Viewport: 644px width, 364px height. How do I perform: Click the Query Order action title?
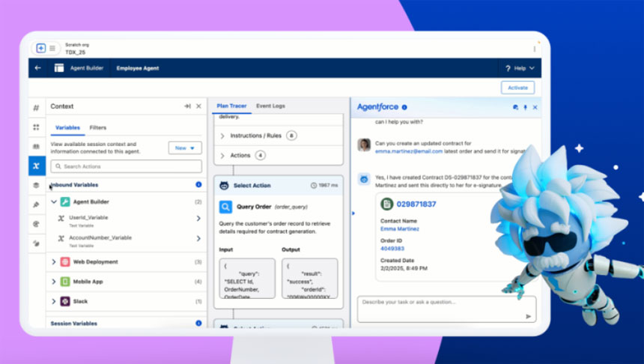(254, 207)
